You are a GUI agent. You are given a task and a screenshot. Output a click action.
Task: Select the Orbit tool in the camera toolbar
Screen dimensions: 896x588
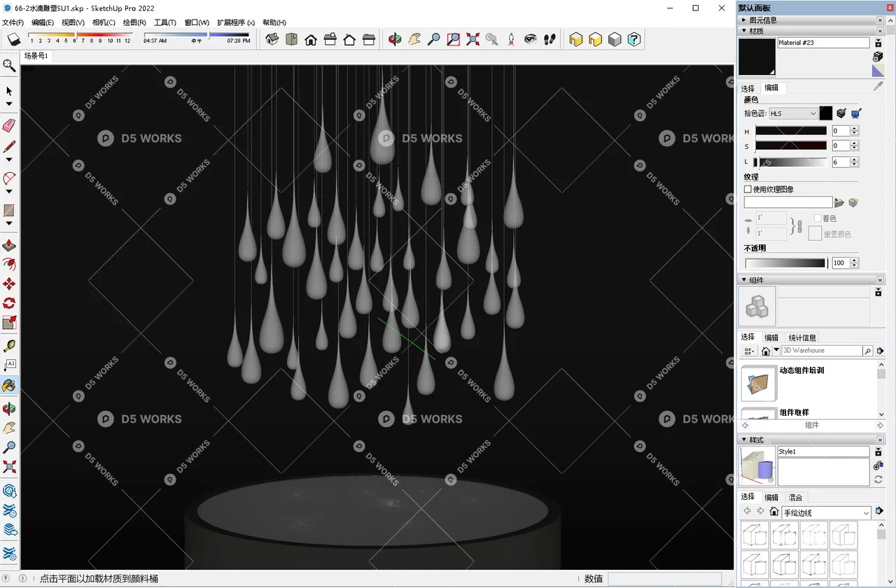pyautogui.click(x=394, y=40)
